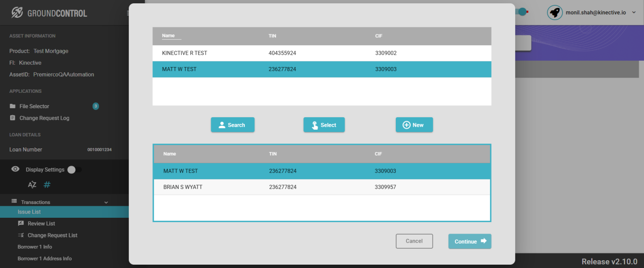The image size is (644, 268).
Task: Open Borrower 1 Address Info
Action: click(x=45, y=258)
